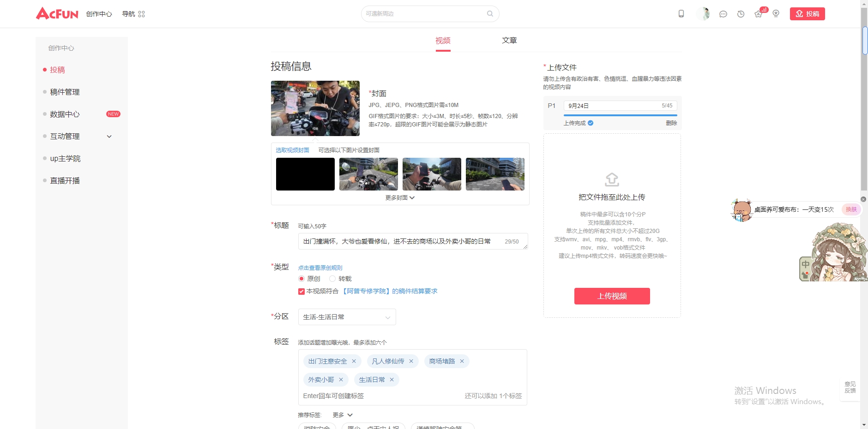Click the user avatar in header
Image resolution: width=868 pixels, height=429 pixels.
(x=703, y=14)
